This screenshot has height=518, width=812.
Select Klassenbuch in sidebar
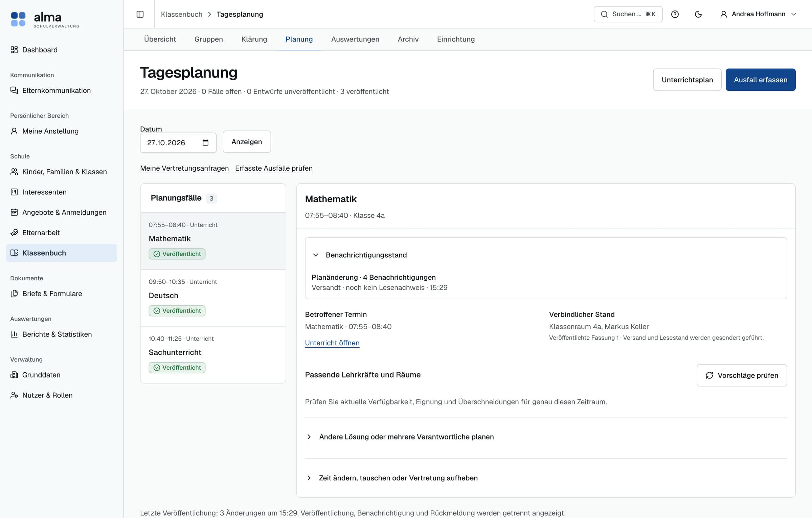coord(62,253)
